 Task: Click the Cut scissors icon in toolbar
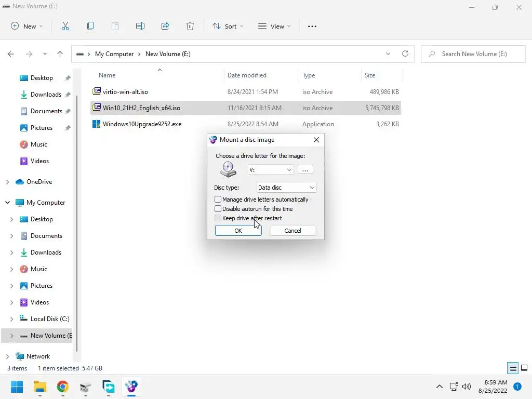[65, 26]
